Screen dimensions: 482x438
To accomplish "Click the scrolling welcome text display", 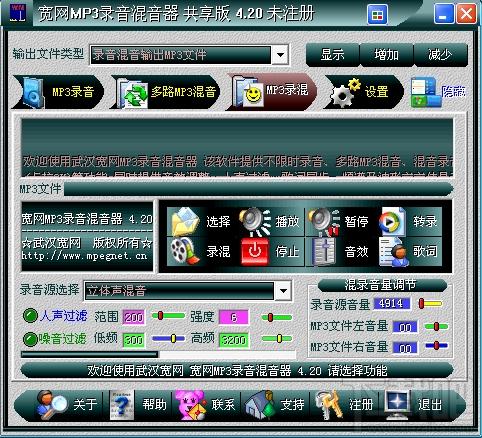I will pyautogui.click(x=237, y=147).
